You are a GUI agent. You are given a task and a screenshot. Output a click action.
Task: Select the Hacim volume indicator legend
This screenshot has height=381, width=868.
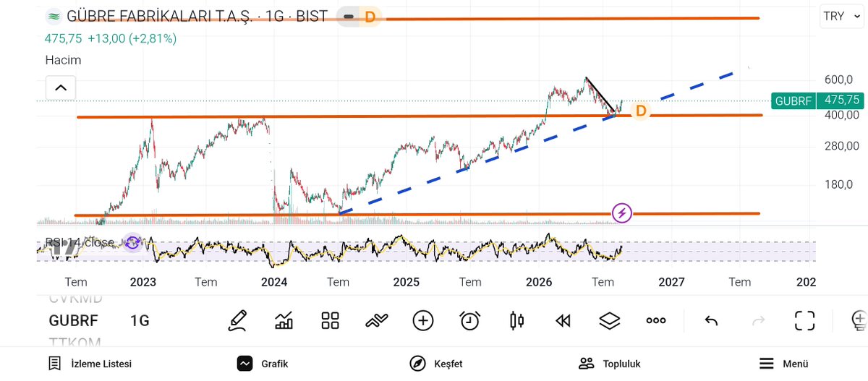[63, 60]
